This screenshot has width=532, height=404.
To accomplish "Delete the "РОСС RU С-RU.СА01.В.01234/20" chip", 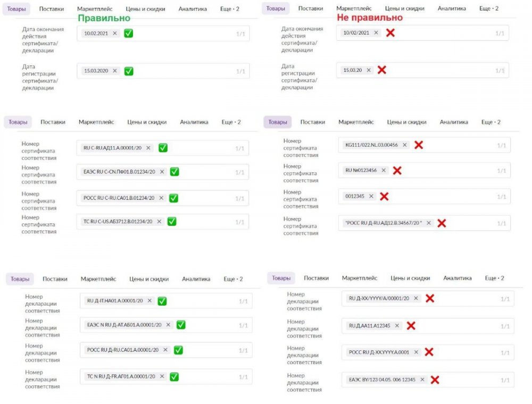I will [161, 198].
